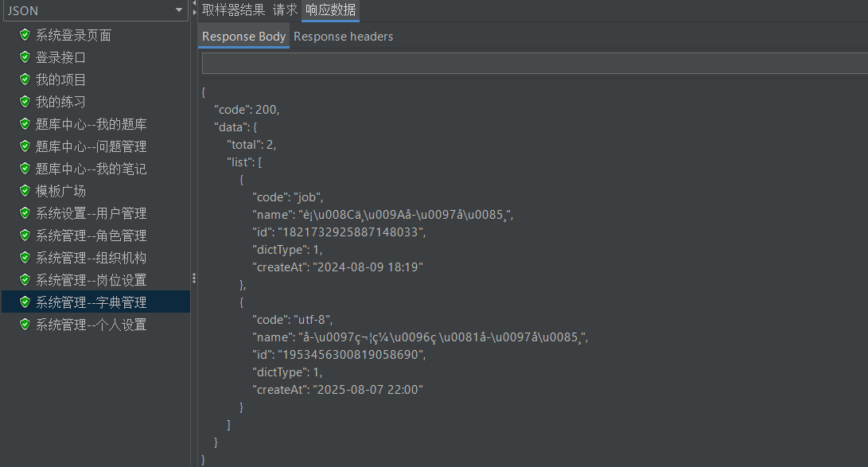Open the JSON renderer dropdown
This screenshot has height=467, width=868.
(95, 10)
